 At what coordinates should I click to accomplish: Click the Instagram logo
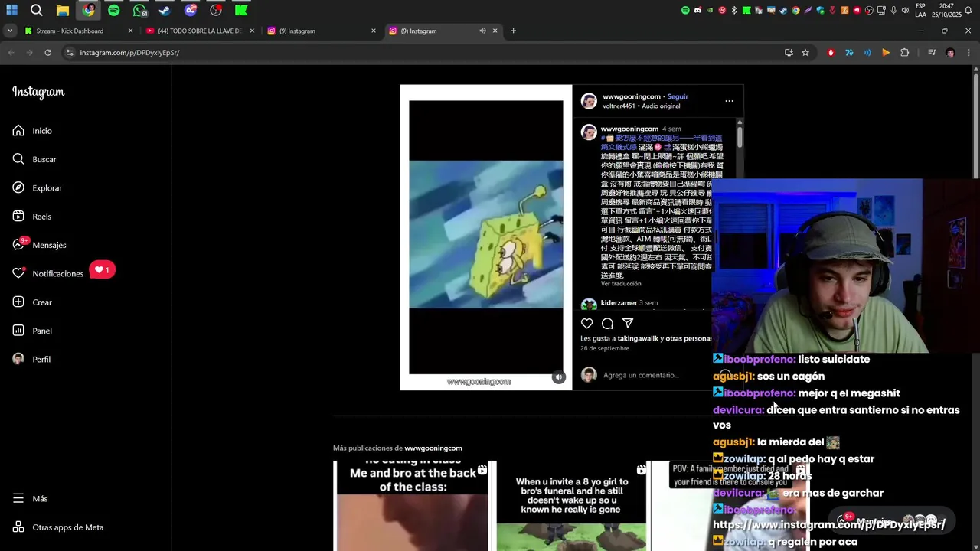coord(38,92)
